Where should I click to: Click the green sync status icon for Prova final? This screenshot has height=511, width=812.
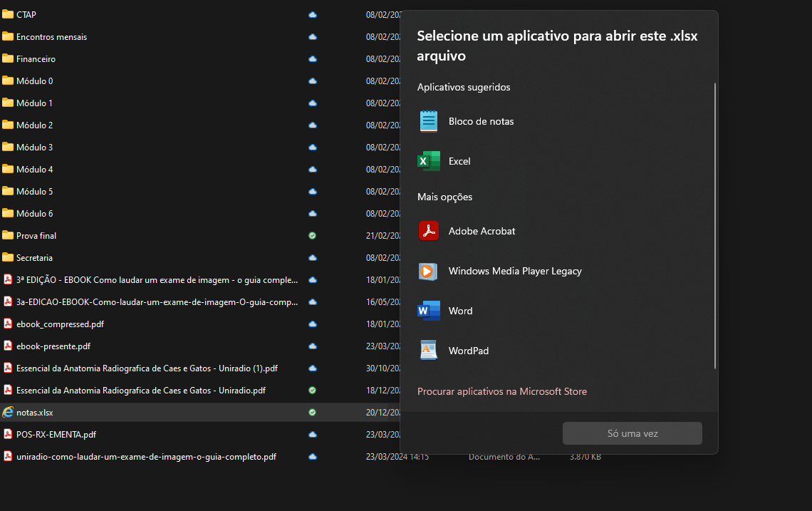(312, 236)
